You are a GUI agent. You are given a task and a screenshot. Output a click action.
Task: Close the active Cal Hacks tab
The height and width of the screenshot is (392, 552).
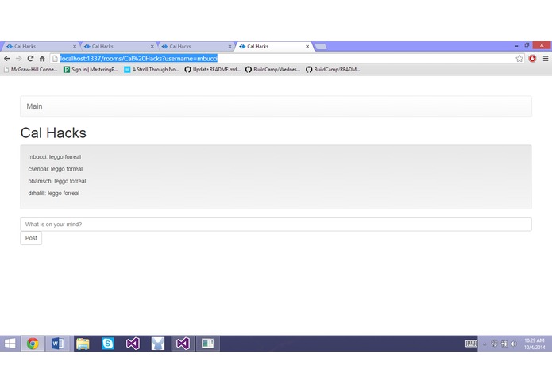307,46
